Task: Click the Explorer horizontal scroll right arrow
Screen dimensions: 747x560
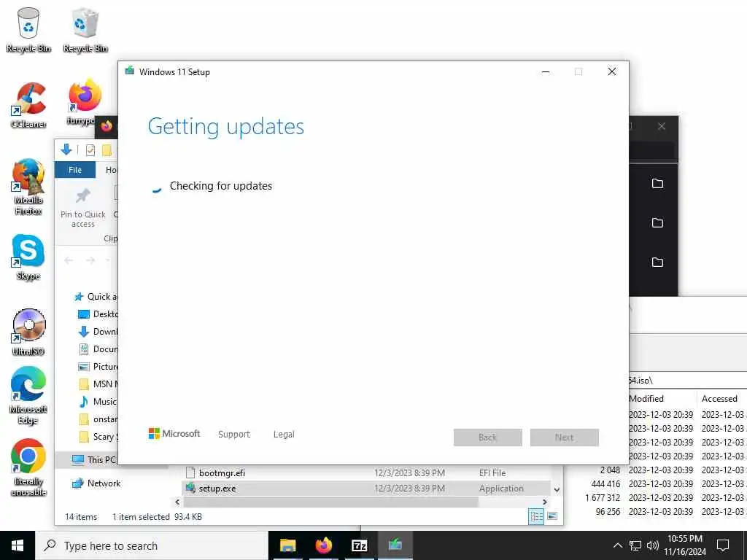Action: (544, 502)
